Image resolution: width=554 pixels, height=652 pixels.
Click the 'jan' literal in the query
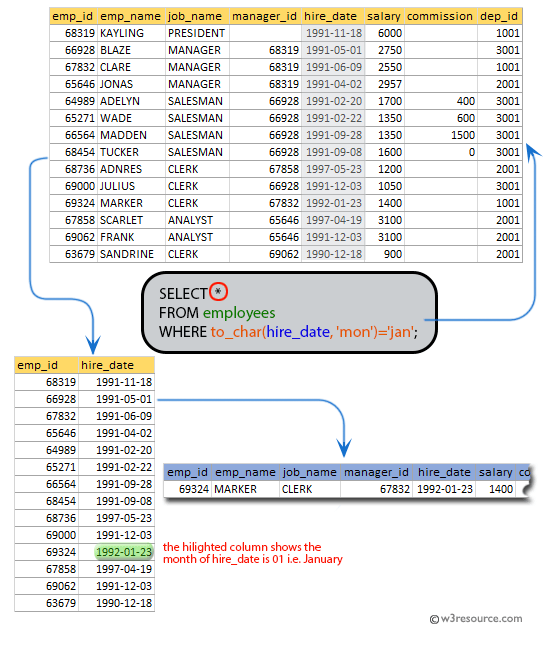pyautogui.click(x=401, y=332)
